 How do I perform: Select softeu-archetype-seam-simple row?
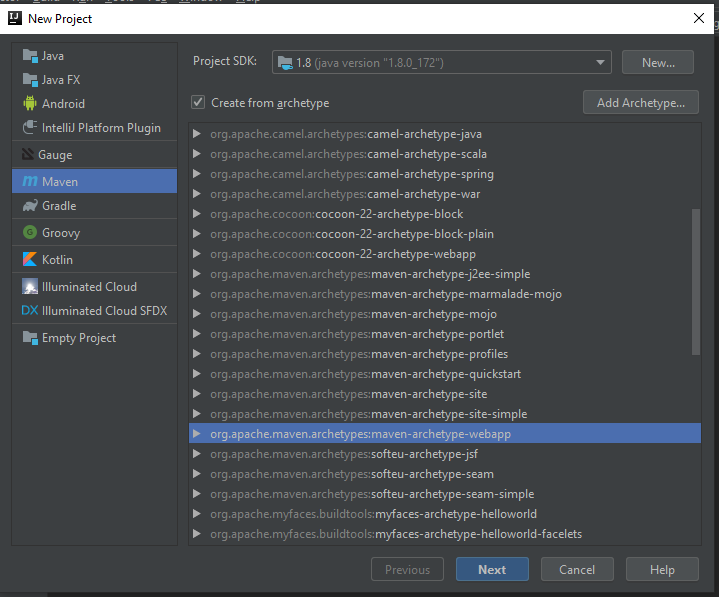[445, 494]
